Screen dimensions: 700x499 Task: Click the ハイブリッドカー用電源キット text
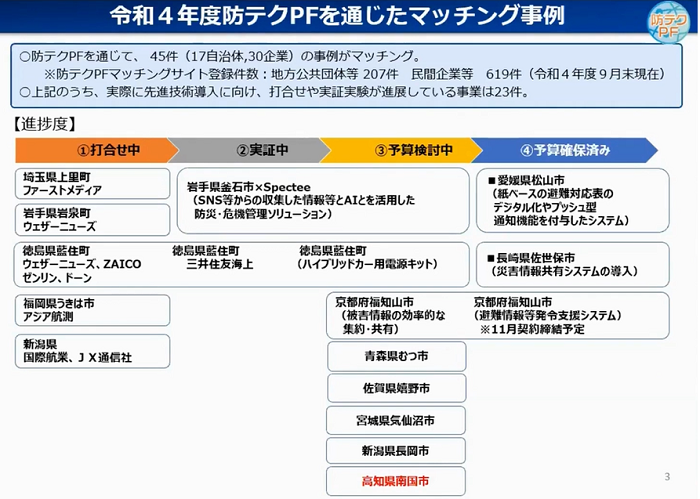pyautogui.click(x=367, y=264)
